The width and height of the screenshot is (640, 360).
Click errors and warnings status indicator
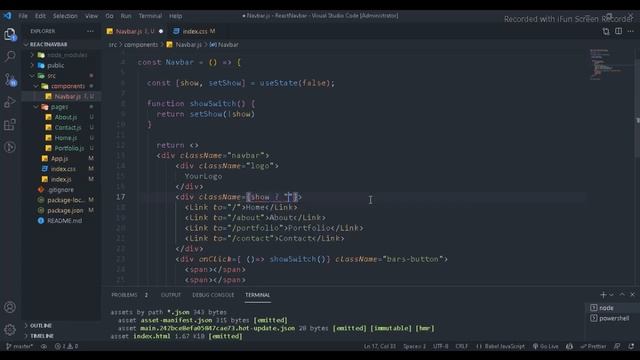(67, 347)
